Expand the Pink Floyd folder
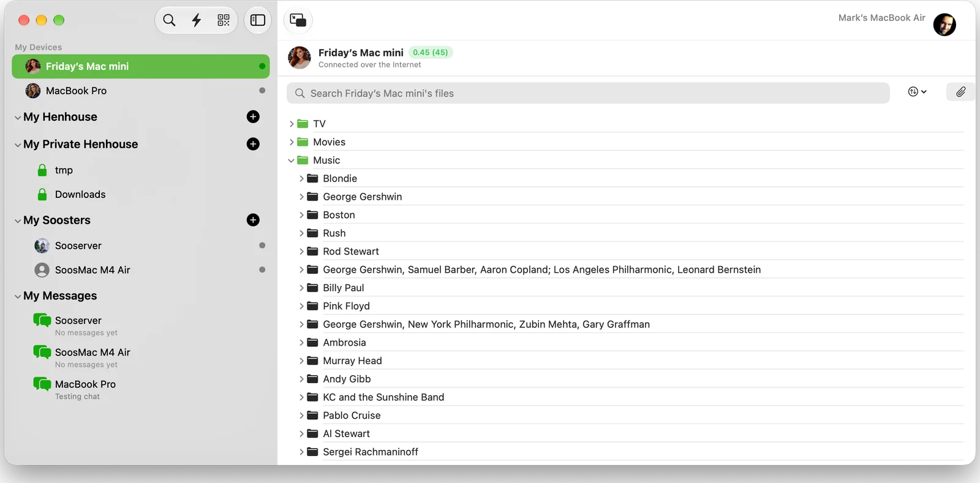980x483 pixels. point(301,306)
